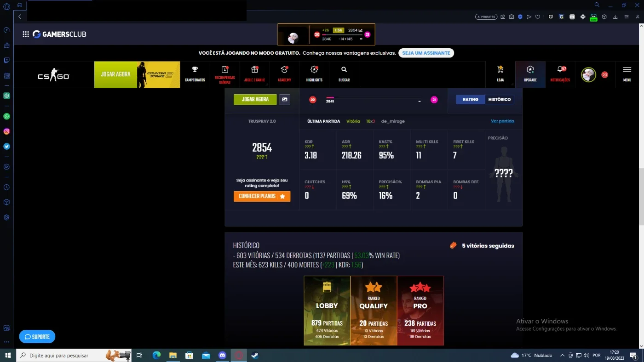Click the Conhecer Planos button
The image size is (644, 362).
(x=262, y=196)
